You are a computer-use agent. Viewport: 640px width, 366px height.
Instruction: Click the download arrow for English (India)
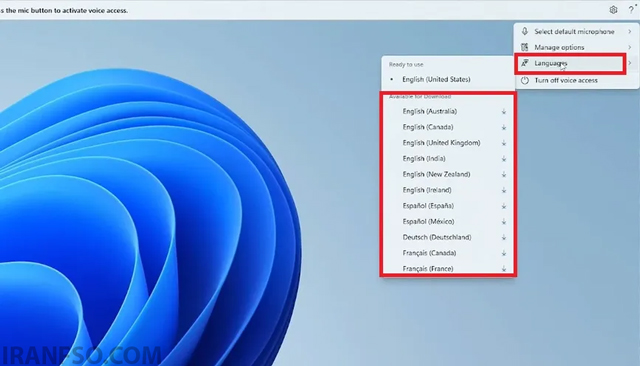coord(504,159)
